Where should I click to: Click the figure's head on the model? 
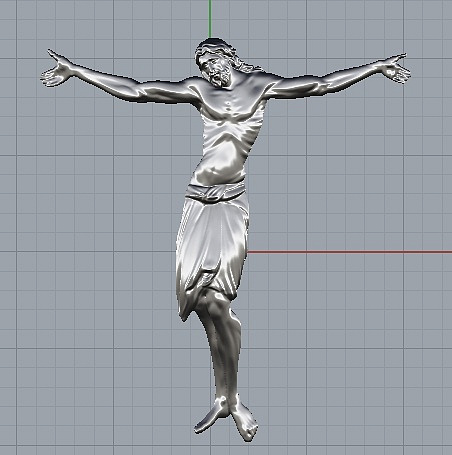coord(214,62)
